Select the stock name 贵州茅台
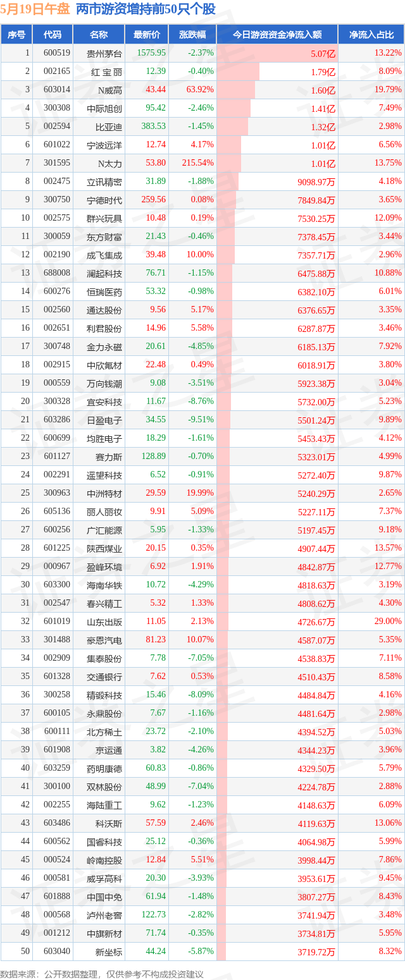The height and width of the screenshot is (980, 405). (x=104, y=53)
